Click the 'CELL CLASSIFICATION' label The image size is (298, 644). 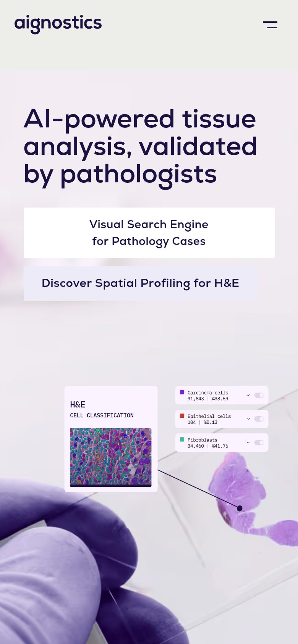pos(102,415)
